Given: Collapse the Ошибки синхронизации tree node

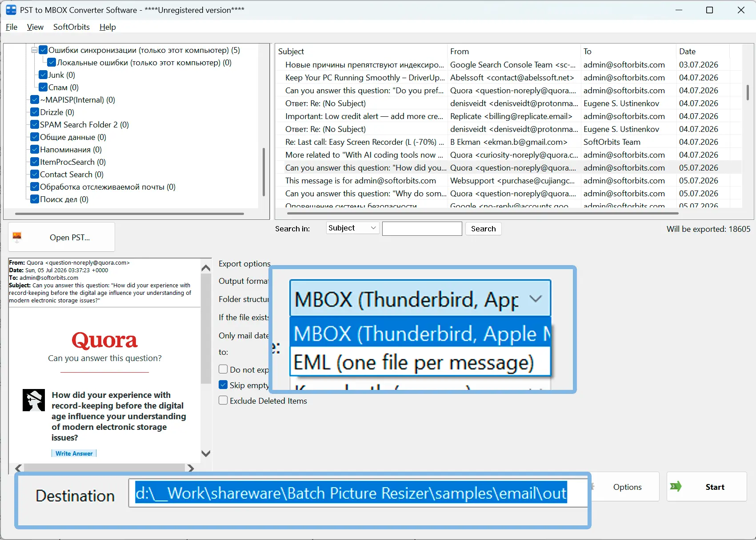Looking at the screenshot, I should point(34,50).
